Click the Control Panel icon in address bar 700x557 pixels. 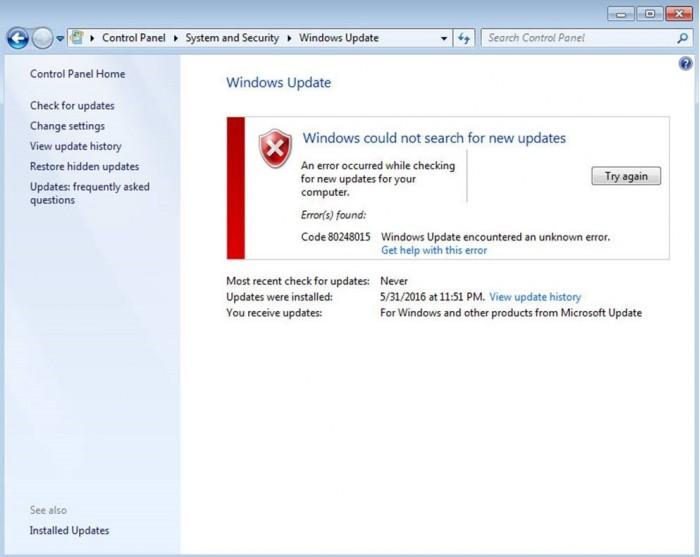[77, 38]
